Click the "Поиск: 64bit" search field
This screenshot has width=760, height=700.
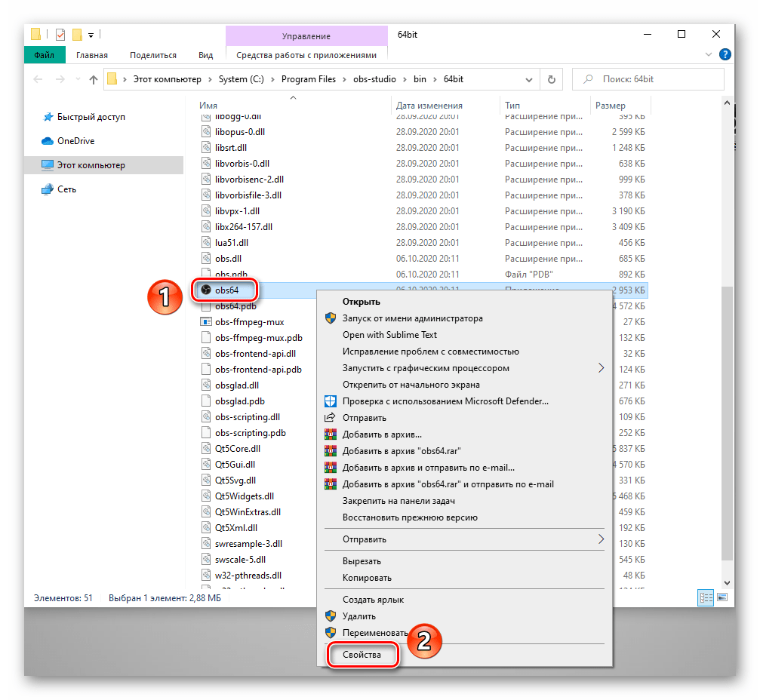pos(648,79)
